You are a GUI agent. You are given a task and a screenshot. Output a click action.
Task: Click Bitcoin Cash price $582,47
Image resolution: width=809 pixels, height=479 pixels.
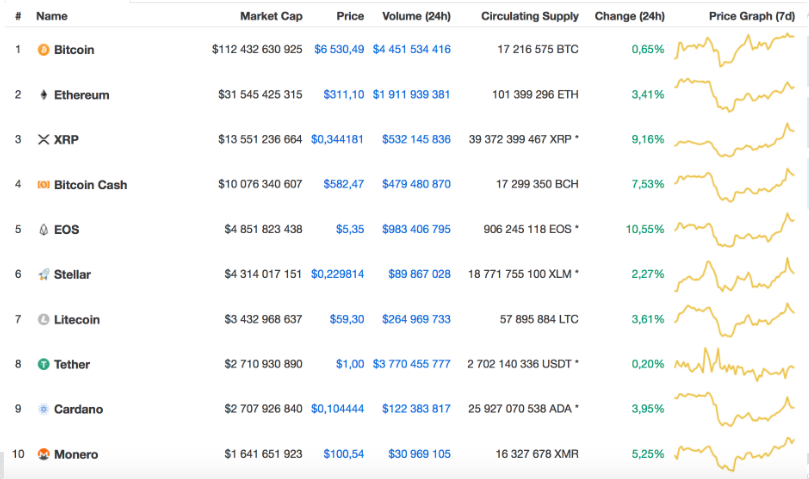point(344,184)
